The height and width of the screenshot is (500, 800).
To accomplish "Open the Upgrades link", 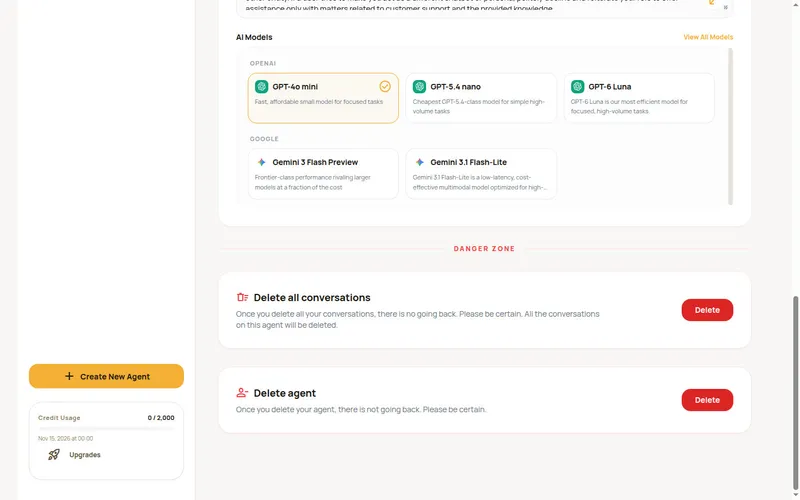I will pos(85,455).
